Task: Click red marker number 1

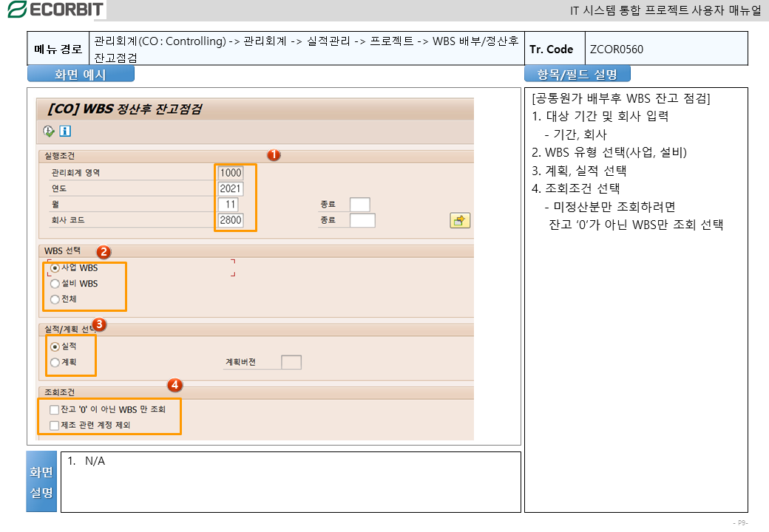Action: tap(273, 155)
